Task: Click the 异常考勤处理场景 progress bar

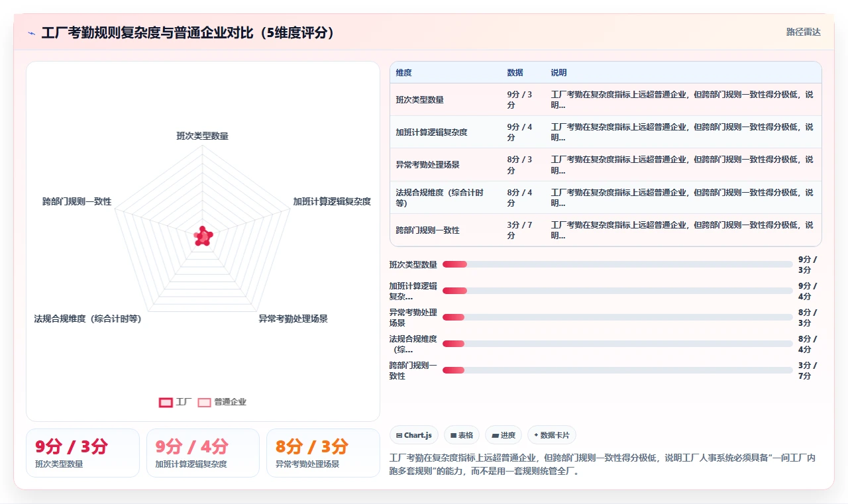Action: point(617,317)
